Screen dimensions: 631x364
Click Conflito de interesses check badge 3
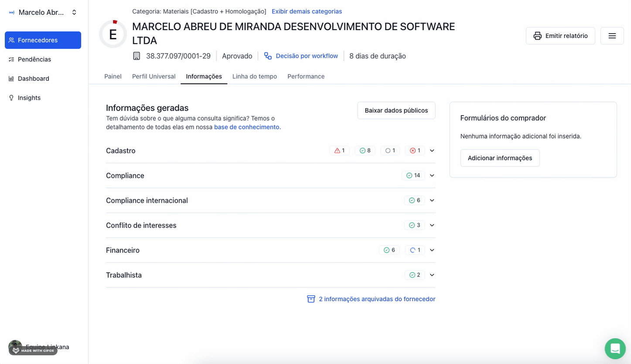[415, 225]
